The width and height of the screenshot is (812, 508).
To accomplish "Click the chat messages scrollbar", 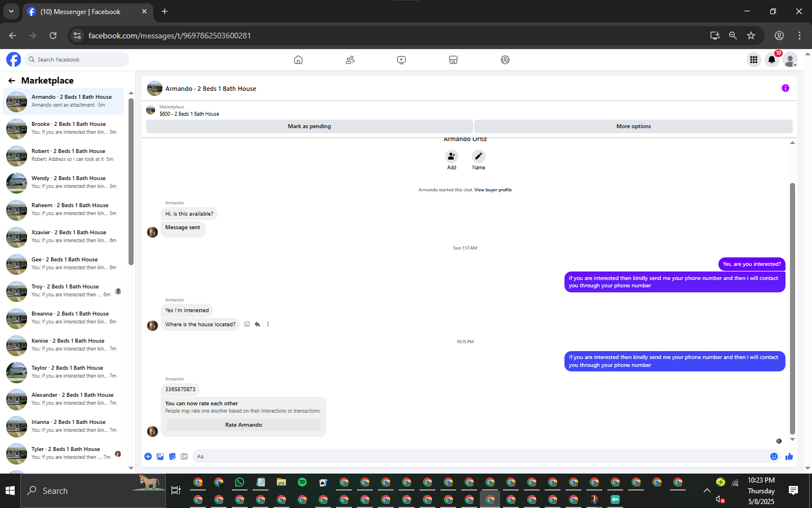I will [x=792, y=308].
